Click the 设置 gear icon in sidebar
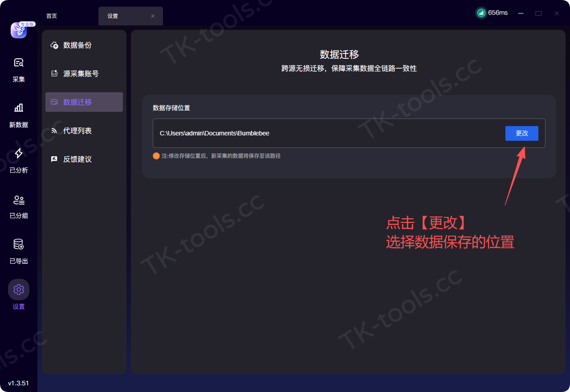Image resolution: width=570 pixels, height=392 pixels. tap(19, 290)
